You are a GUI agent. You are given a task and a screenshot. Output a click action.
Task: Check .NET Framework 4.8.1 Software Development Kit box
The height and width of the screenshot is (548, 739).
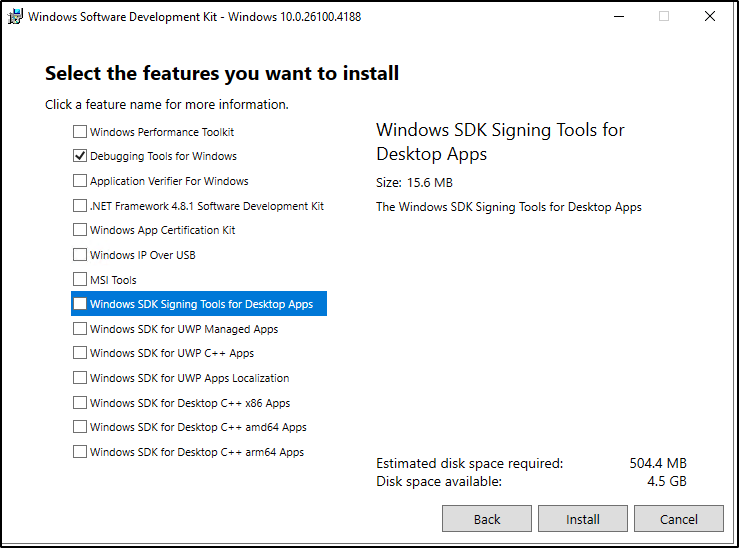[x=80, y=206]
